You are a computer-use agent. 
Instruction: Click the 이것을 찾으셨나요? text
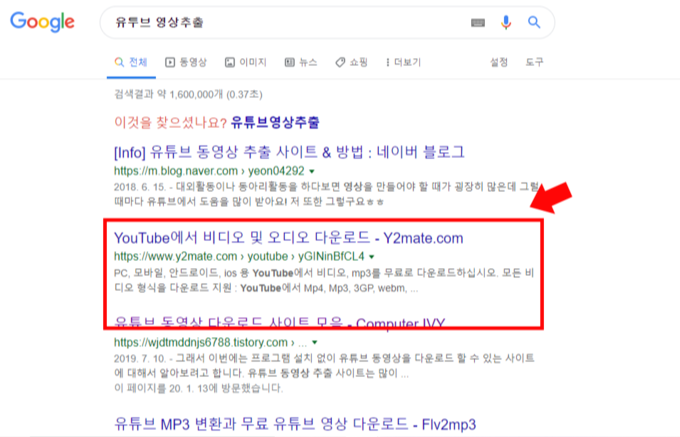[170, 122]
